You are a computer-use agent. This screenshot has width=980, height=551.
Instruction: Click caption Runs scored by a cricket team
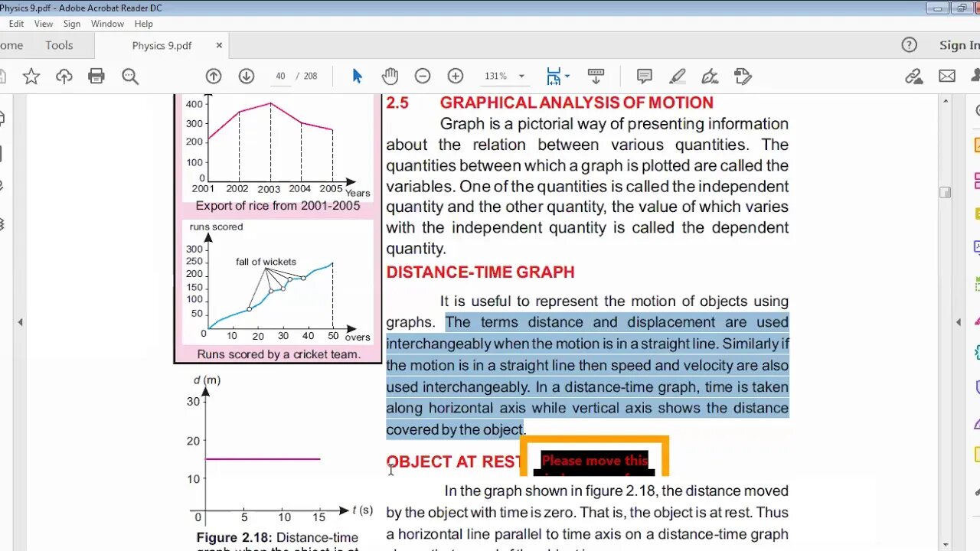click(278, 354)
